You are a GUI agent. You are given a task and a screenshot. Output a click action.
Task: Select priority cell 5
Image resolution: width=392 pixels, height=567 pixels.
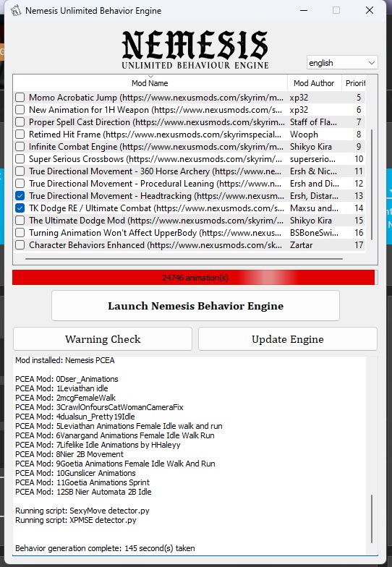click(x=359, y=97)
